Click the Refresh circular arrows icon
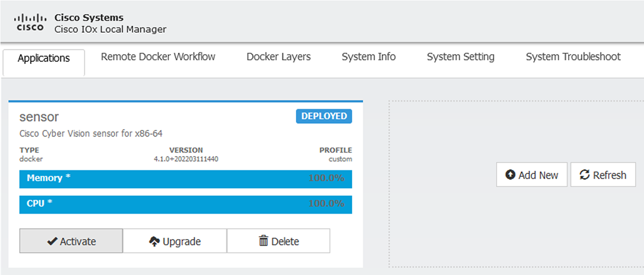 [x=585, y=175]
